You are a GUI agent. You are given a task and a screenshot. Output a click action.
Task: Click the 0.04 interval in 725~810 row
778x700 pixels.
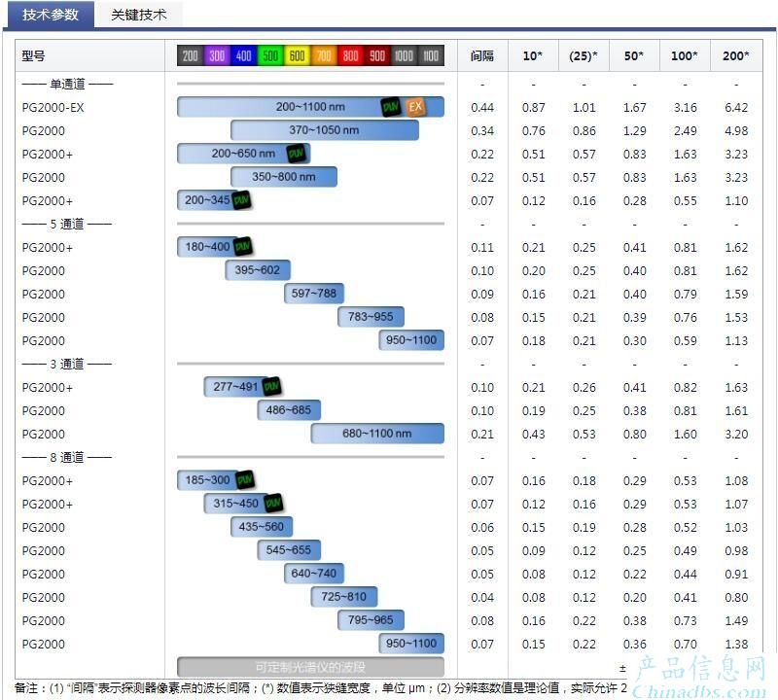point(482,597)
